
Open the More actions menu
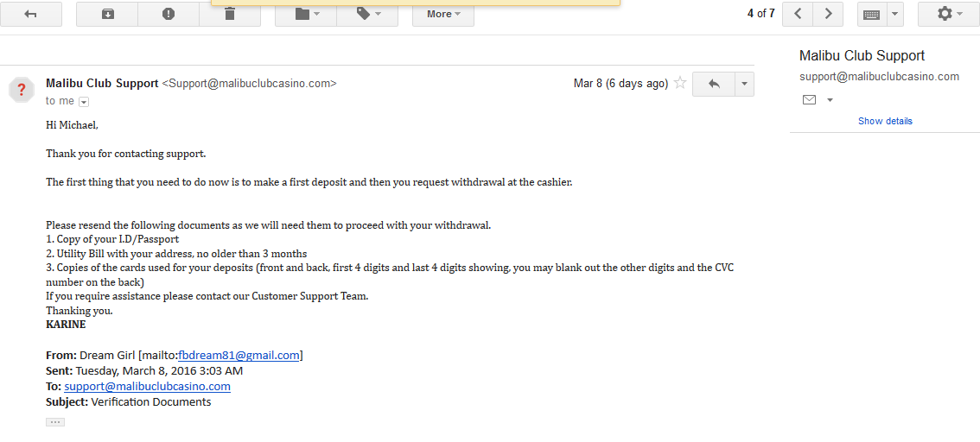pos(443,14)
